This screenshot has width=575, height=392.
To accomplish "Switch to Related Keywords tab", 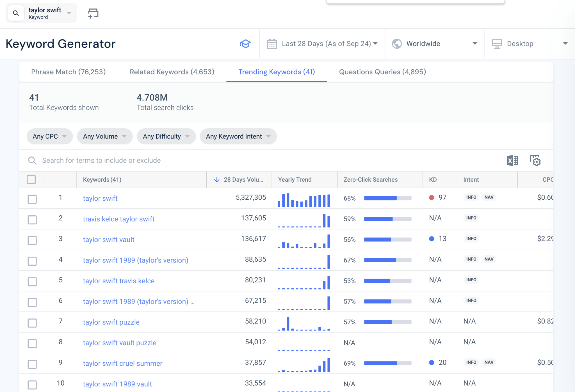I will tap(172, 72).
